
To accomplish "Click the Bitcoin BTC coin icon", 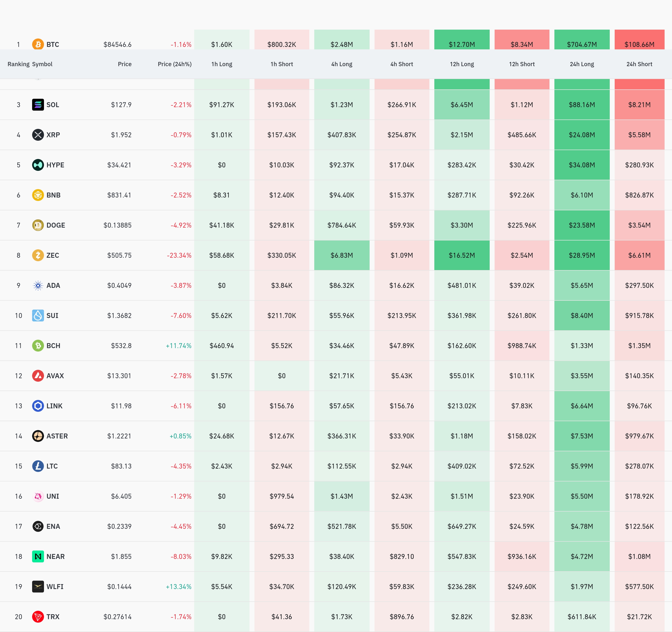I will tap(38, 44).
